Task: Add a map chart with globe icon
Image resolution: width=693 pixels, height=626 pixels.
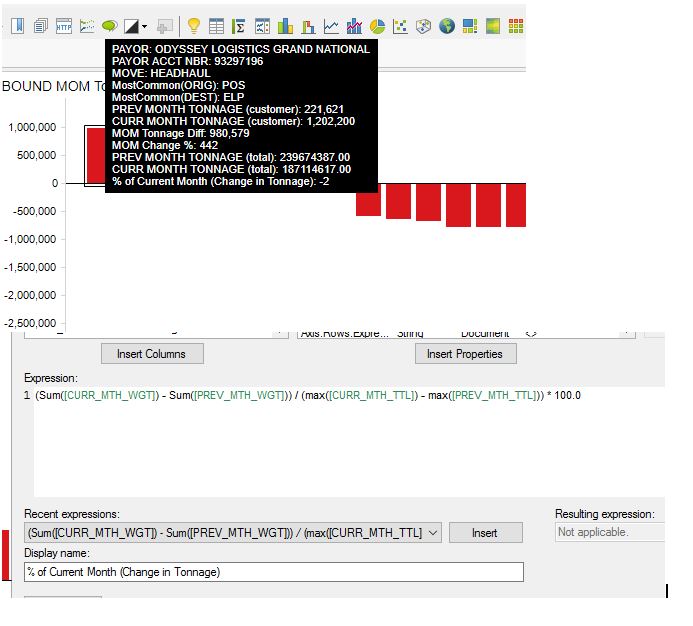Action: (446, 26)
